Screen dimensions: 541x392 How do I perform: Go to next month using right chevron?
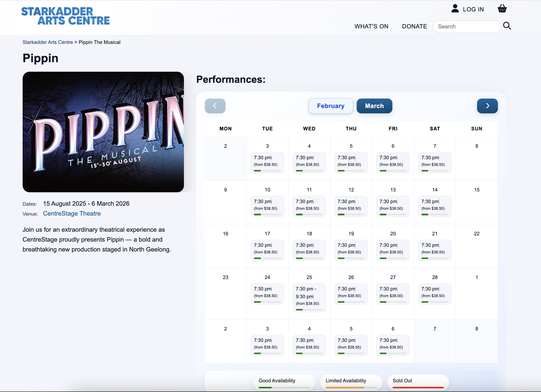coord(487,106)
